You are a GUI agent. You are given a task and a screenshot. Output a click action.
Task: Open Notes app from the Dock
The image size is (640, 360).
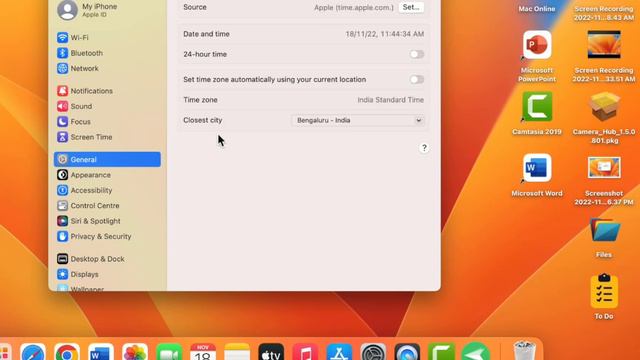click(x=237, y=352)
